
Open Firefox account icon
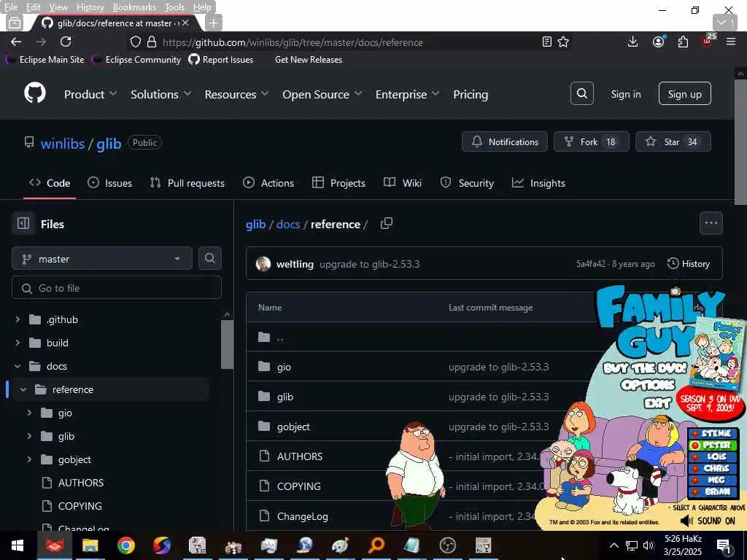(659, 42)
